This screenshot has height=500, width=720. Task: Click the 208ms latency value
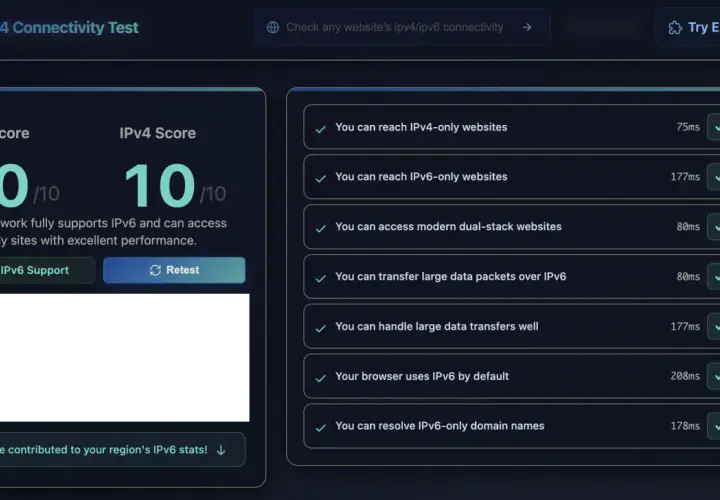pyautogui.click(x=685, y=376)
